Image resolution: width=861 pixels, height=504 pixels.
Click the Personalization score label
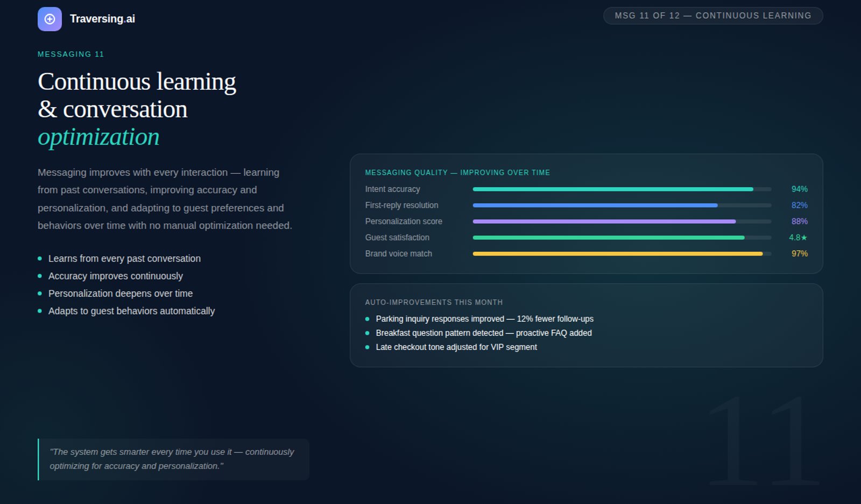coord(404,222)
